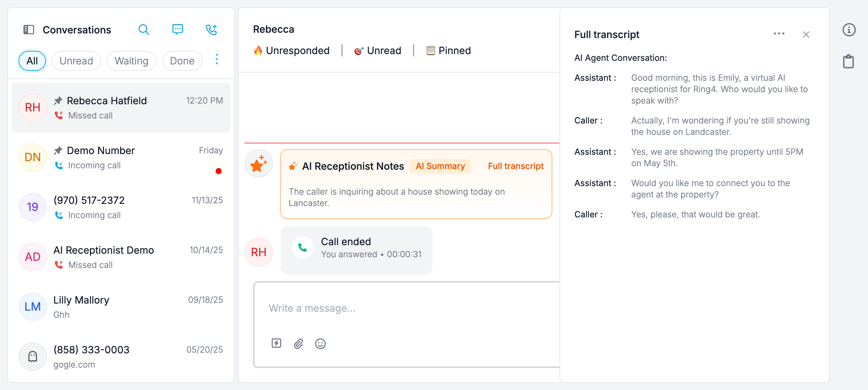
Task: Toggle the Unread status flag
Action: (377, 51)
